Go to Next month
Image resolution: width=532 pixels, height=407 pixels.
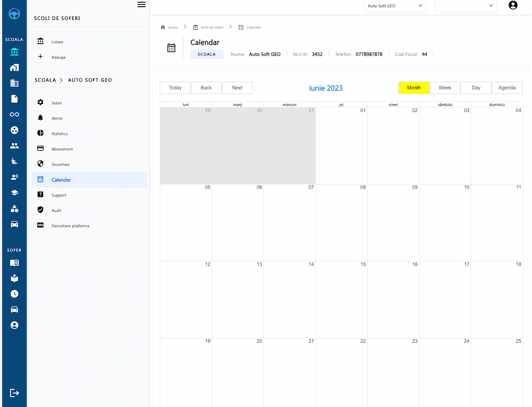237,88
